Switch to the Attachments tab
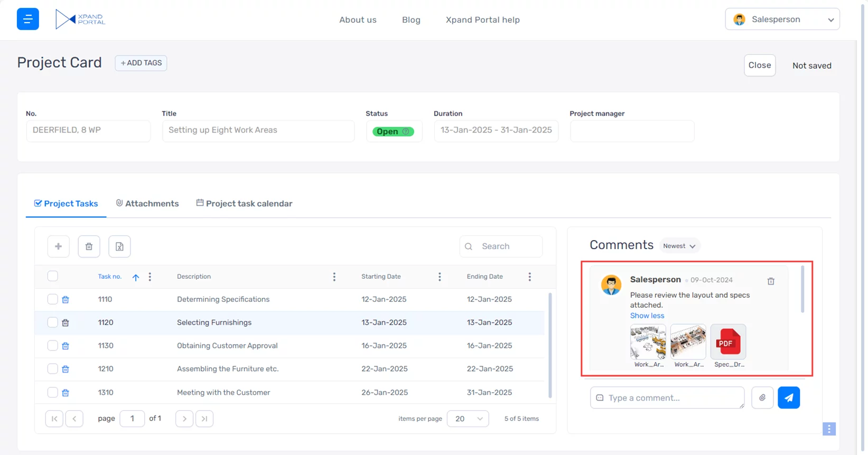This screenshot has height=455, width=868. pos(147,204)
